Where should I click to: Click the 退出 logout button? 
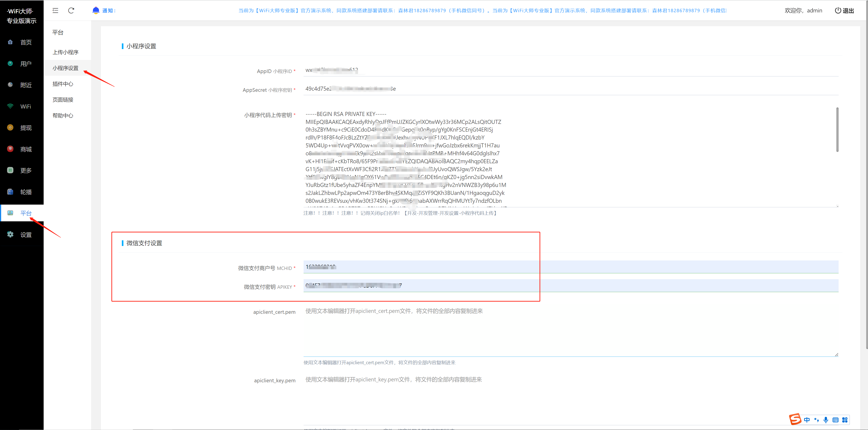tap(844, 10)
